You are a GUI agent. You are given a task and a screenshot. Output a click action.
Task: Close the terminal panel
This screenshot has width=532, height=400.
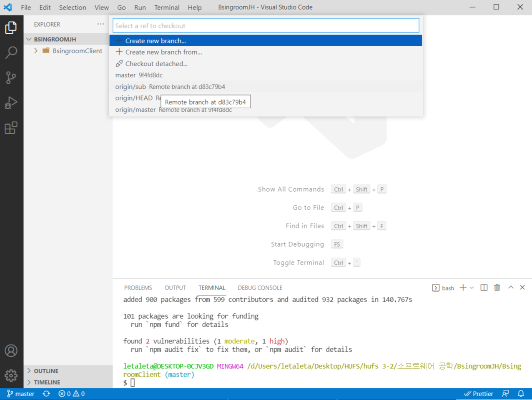[x=522, y=287]
